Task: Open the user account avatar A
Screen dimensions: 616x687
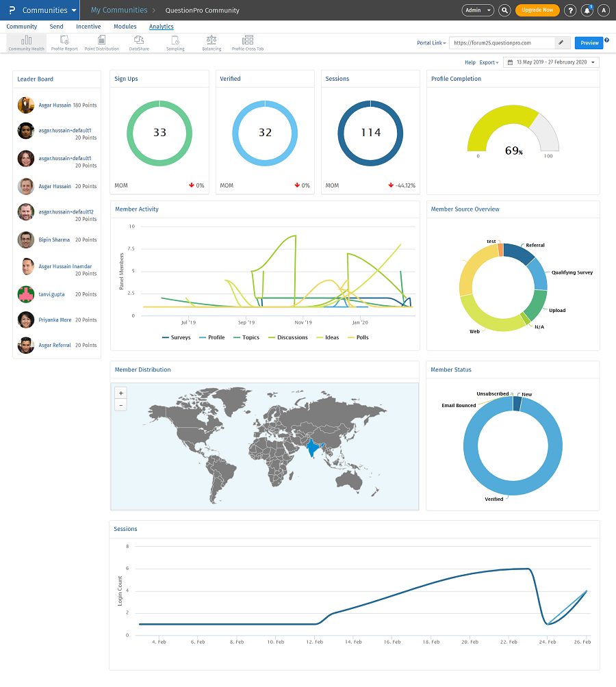Action: [603, 10]
